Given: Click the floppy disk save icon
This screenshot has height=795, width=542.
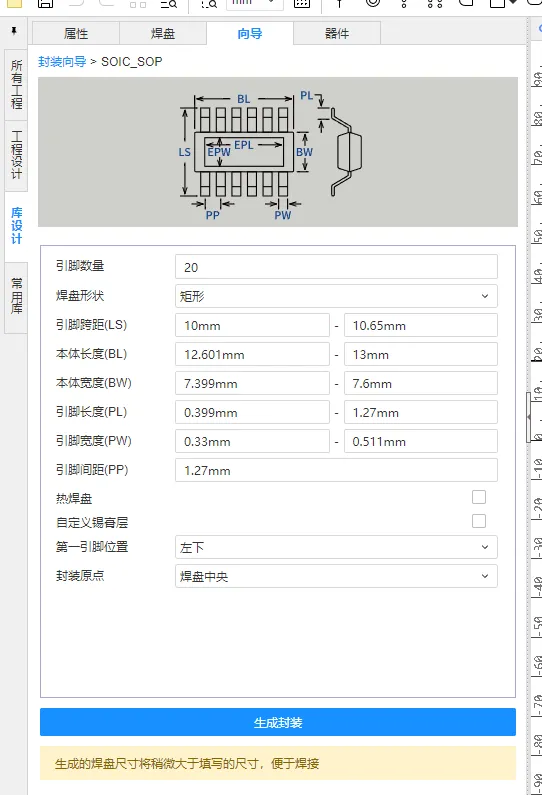Looking at the screenshot, I should tap(46, 4).
